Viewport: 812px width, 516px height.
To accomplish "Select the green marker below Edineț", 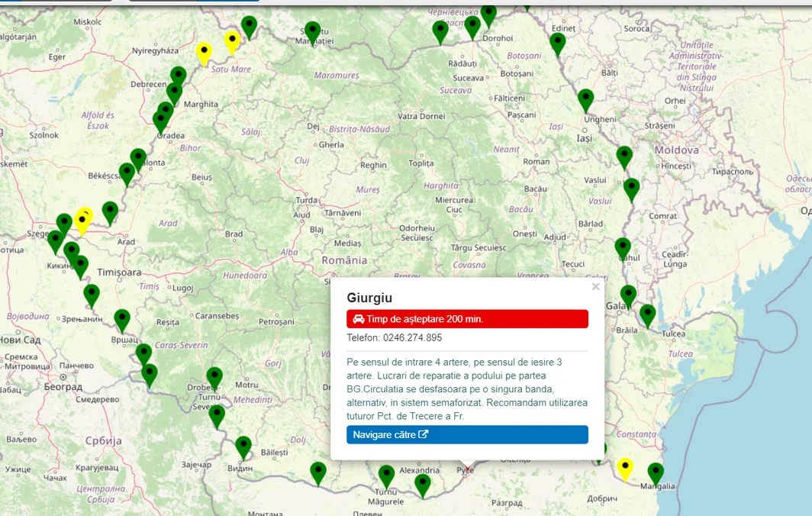I will pyautogui.click(x=557, y=45).
